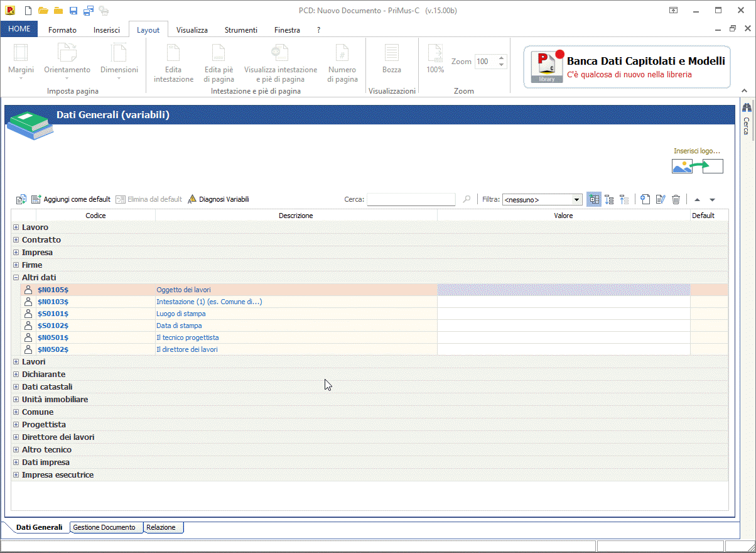The image size is (756, 553).
Task: Click the Diagnosi Variabili warning icon
Action: tap(193, 199)
